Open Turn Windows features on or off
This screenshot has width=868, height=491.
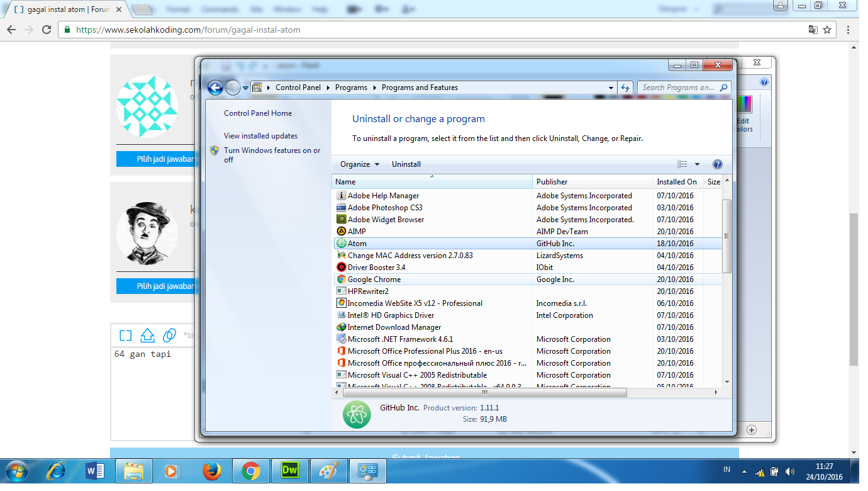[x=272, y=155]
